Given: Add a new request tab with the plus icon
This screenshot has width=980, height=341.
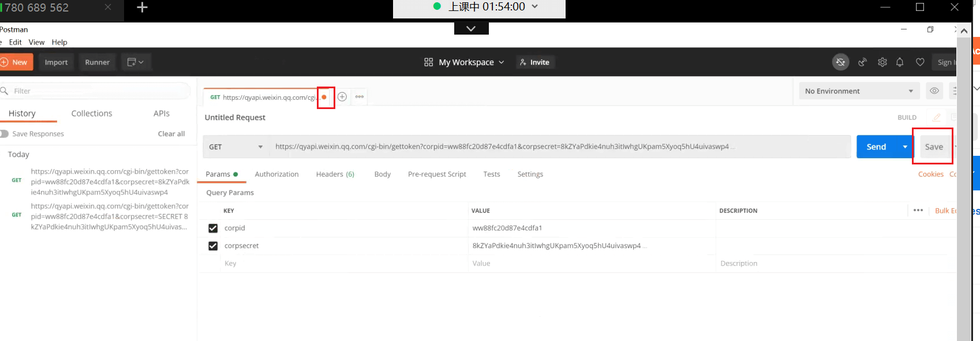Looking at the screenshot, I should tap(342, 97).
